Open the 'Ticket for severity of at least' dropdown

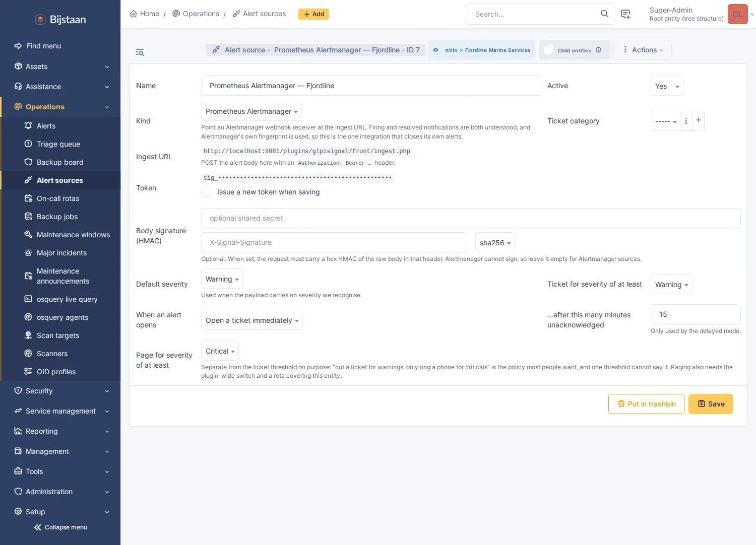[671, 285]
